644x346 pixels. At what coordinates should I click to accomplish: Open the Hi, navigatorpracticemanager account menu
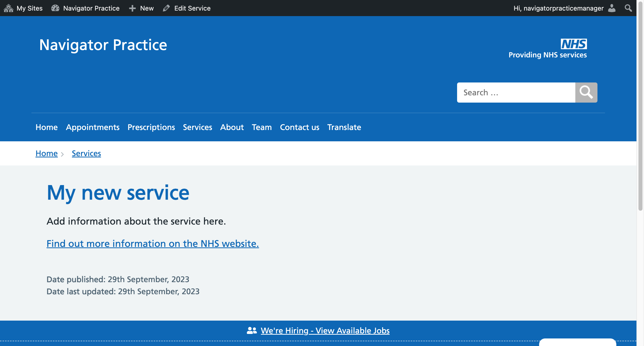(x=558, y=8)
